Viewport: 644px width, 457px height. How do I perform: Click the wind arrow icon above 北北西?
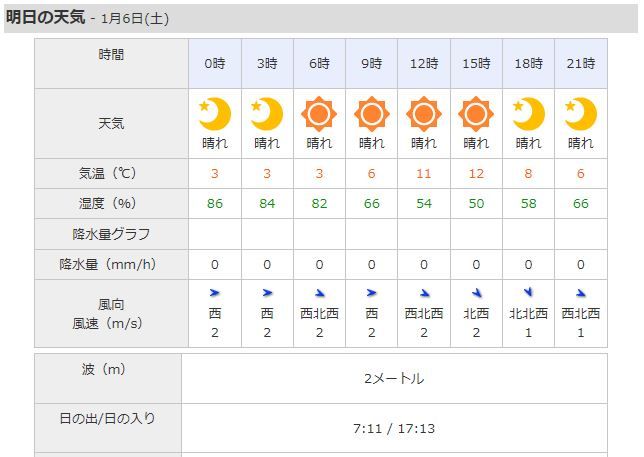click(528, 292)
